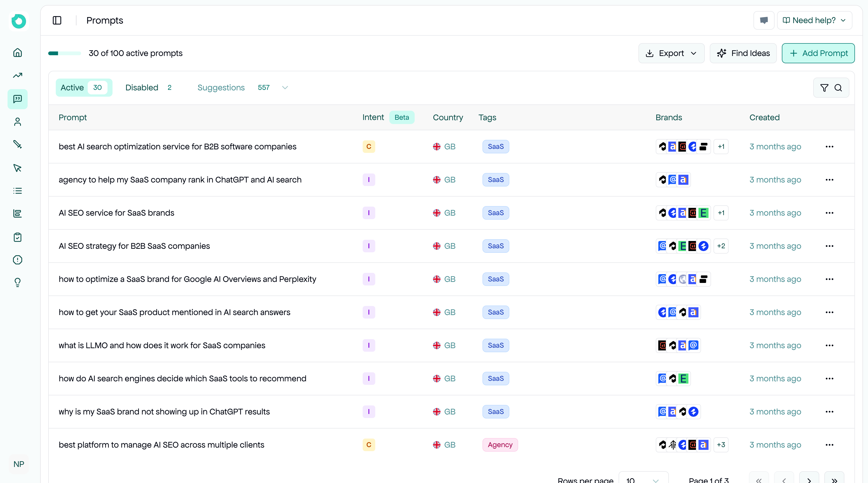Click the Add Prompt button
Image resolution: width=868 pixels, height=483 pixels.
coord(818,53)
